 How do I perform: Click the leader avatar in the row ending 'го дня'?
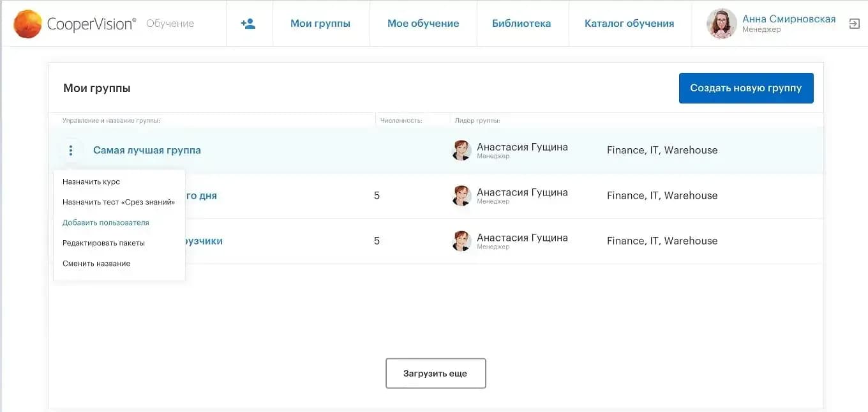tap(462, 195)
